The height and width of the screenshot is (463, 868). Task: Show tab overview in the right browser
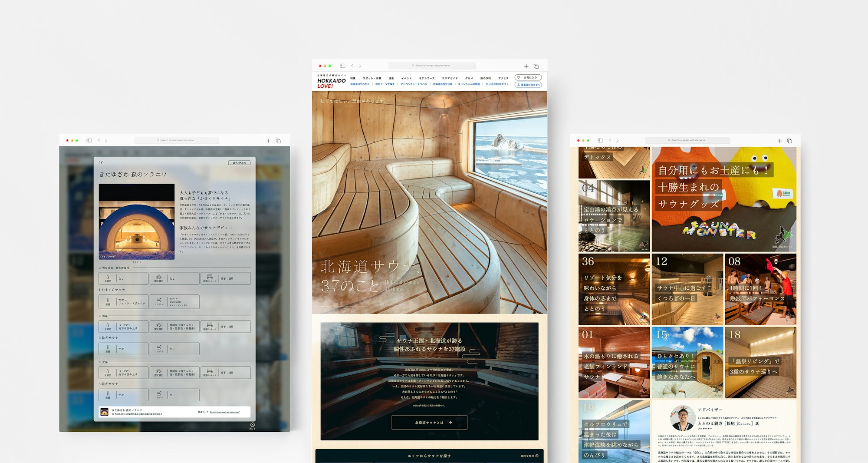pyautogui.click(x=789, y=141)
